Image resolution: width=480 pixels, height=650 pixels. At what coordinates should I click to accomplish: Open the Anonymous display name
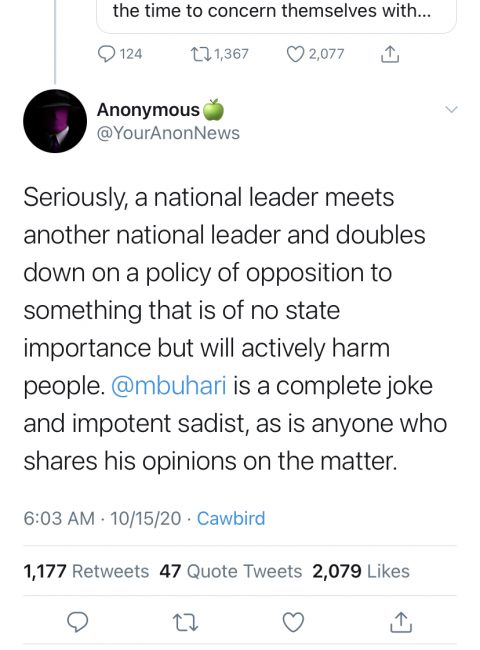[148, 110]
